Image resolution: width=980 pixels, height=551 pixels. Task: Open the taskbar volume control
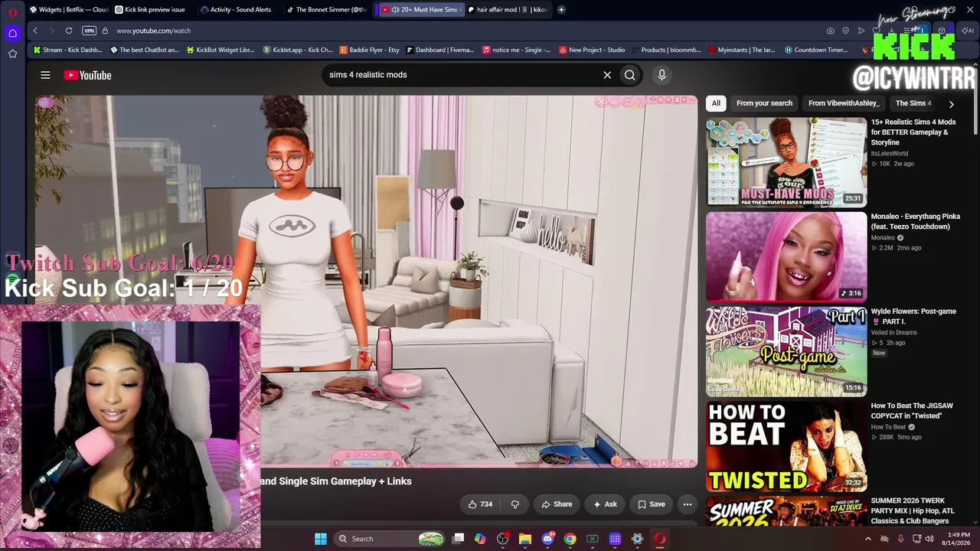929,539
